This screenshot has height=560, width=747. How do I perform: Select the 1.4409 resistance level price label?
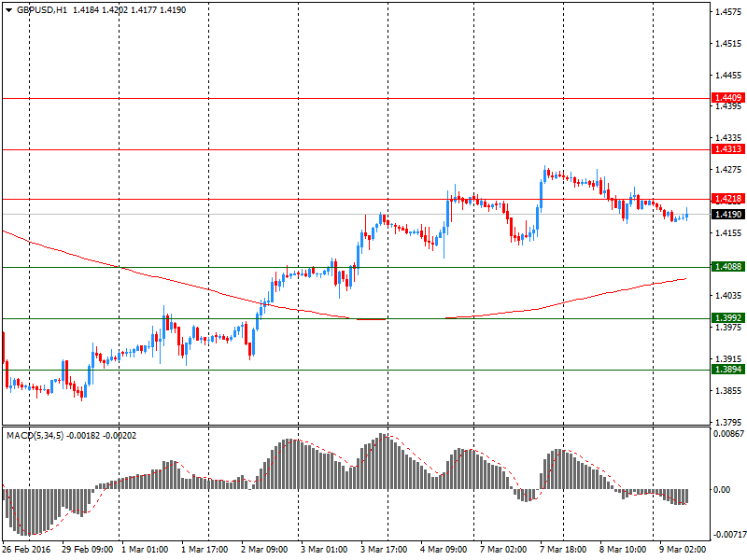coord(728,98)
